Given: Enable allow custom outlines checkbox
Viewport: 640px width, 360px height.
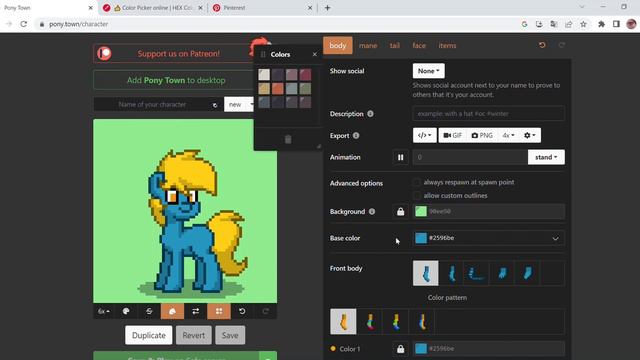Looking at the screenshot, I should [416, 196].
